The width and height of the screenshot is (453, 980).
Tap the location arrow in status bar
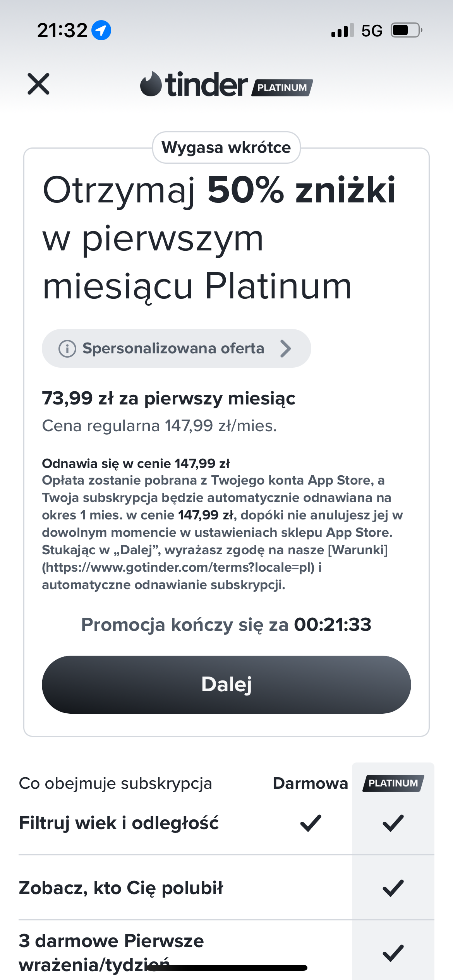click(x=101, y=30)
